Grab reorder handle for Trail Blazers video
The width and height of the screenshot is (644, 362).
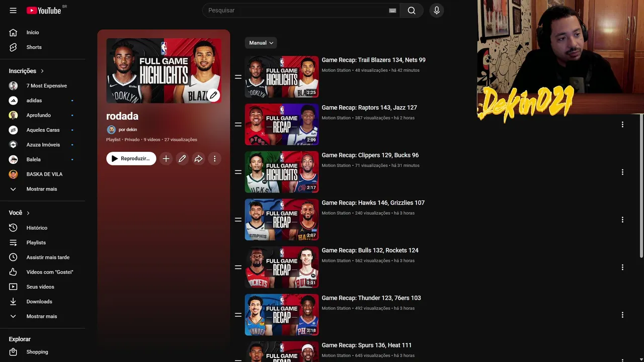(x=238, y=77)
